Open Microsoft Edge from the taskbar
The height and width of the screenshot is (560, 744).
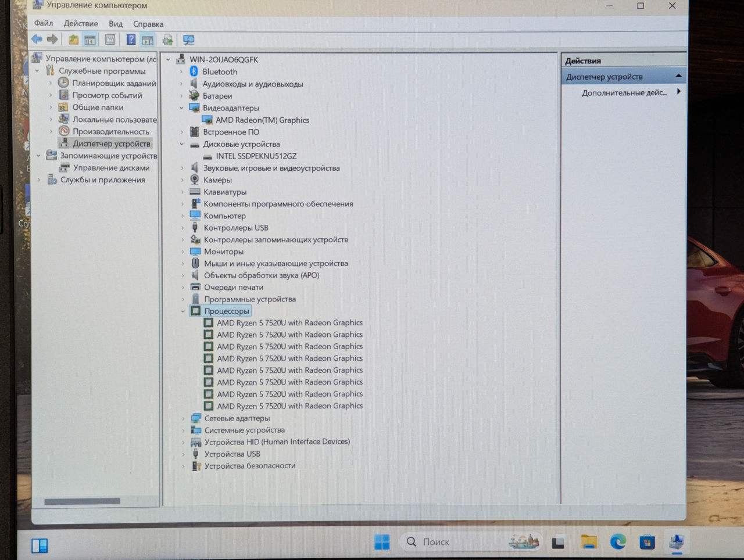(618, 542)
